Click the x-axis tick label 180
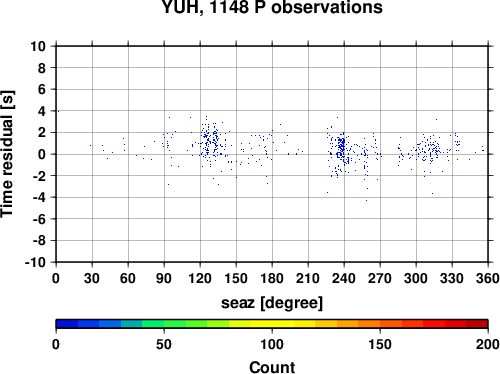This screenshot has height=374, width=500. pyautogui.click(x=272, y=278)
